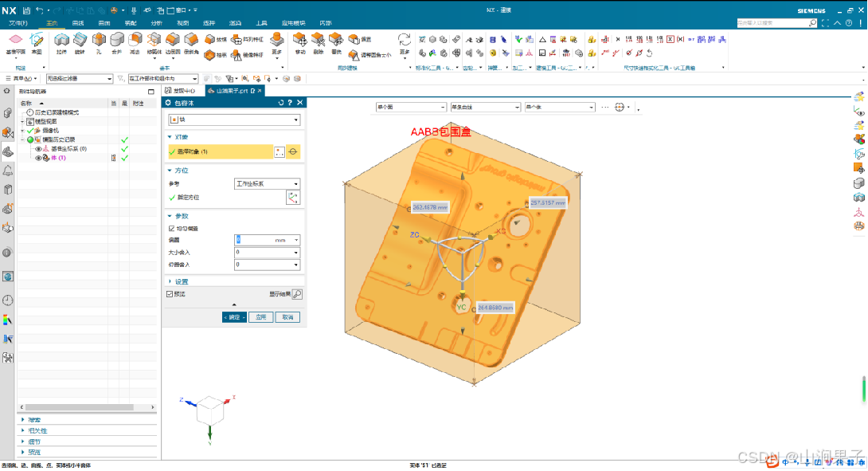
Task: Toggle the 预览 preview checkbox
Action: [170, 294]
